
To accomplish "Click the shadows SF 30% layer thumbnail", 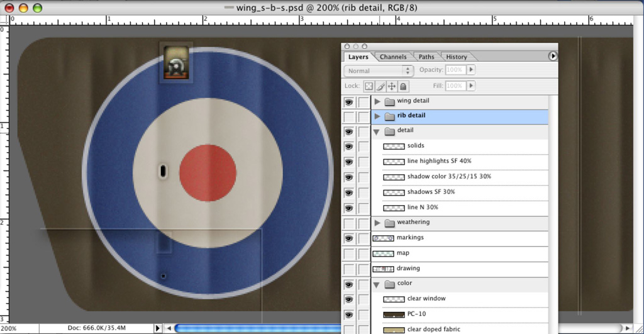I will (x=394, y=192).
